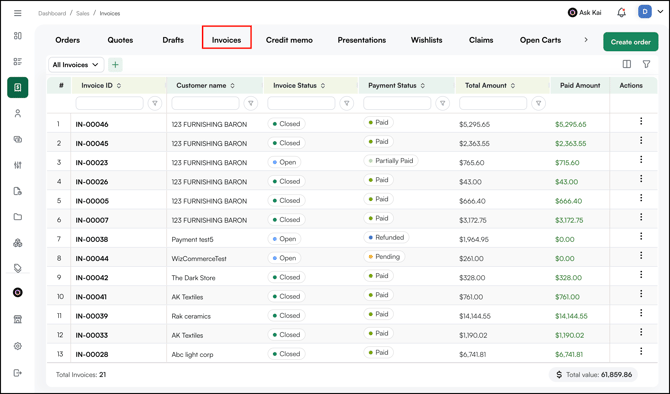This screenshot has height=394, width=670.
Task: Go to Sales breadcrumb link
Action: 82,13
